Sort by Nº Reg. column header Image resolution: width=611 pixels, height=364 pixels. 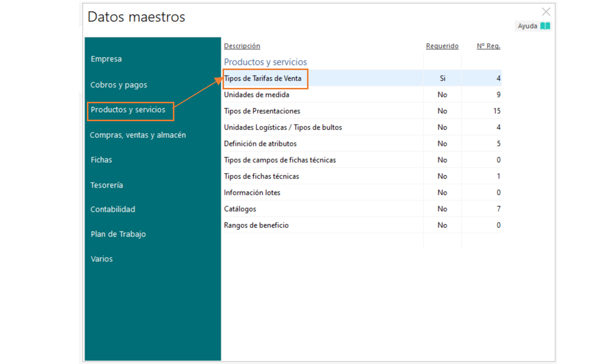(488, 46)
